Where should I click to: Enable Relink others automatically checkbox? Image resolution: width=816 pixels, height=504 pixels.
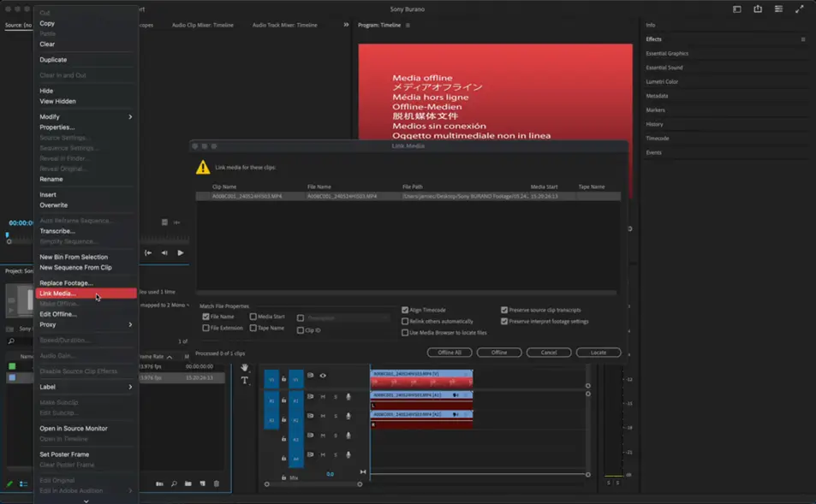(405, 322)
